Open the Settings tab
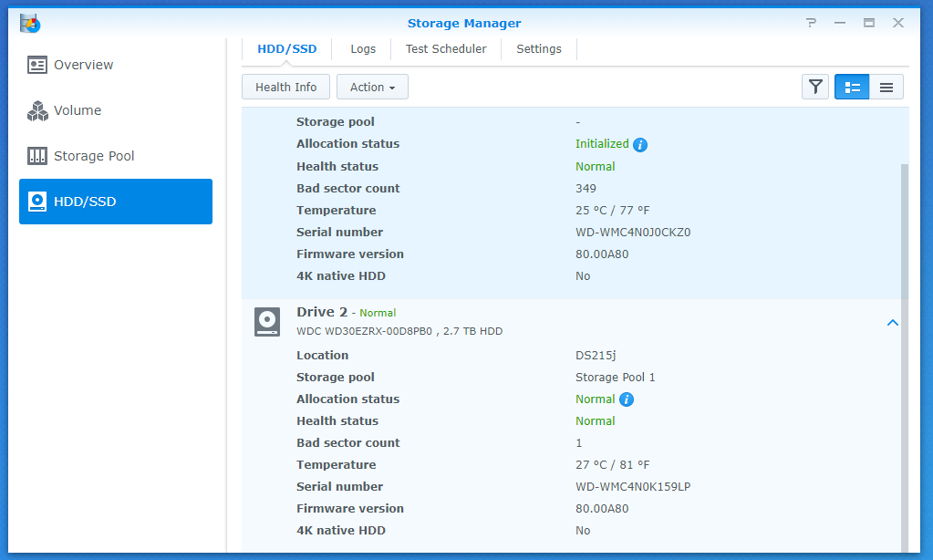This screenshot has height=560, width=933. tap(539, 49)
